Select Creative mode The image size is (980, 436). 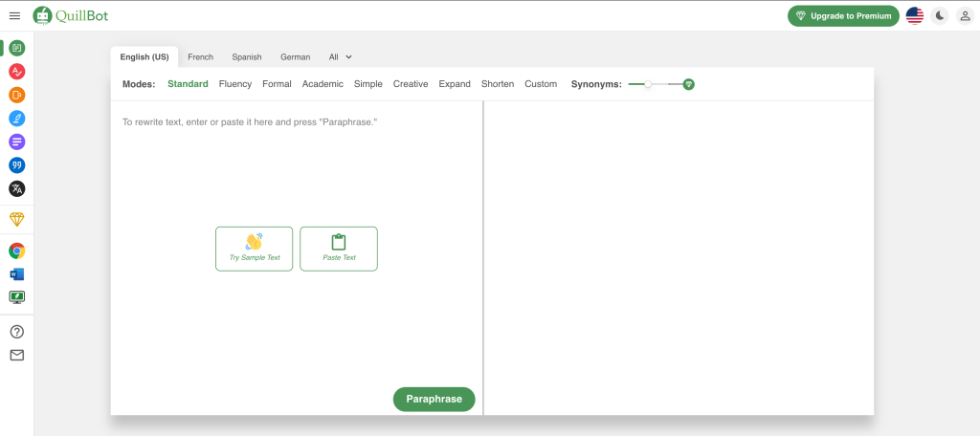[x=411, y=84]
